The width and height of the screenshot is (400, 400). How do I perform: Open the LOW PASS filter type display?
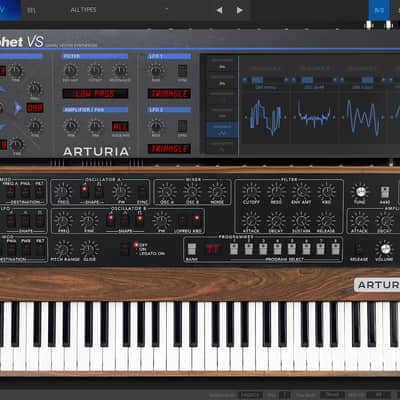[x=95, y=94]
